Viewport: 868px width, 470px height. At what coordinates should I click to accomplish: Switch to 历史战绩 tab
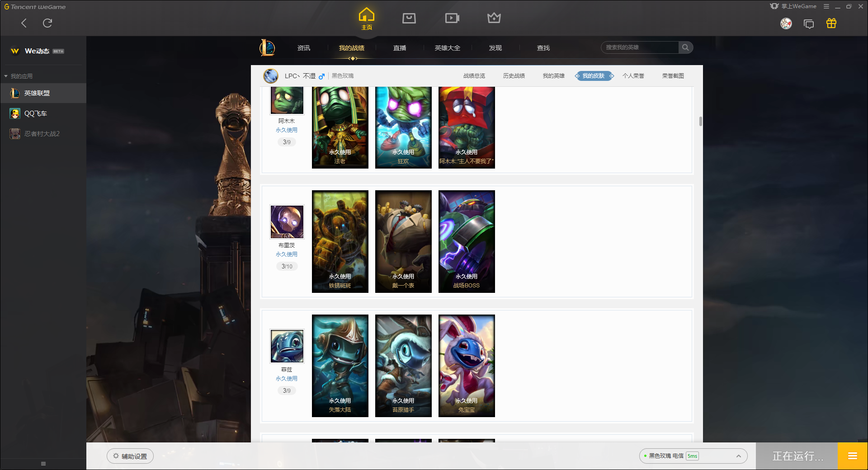pos(514,76)
